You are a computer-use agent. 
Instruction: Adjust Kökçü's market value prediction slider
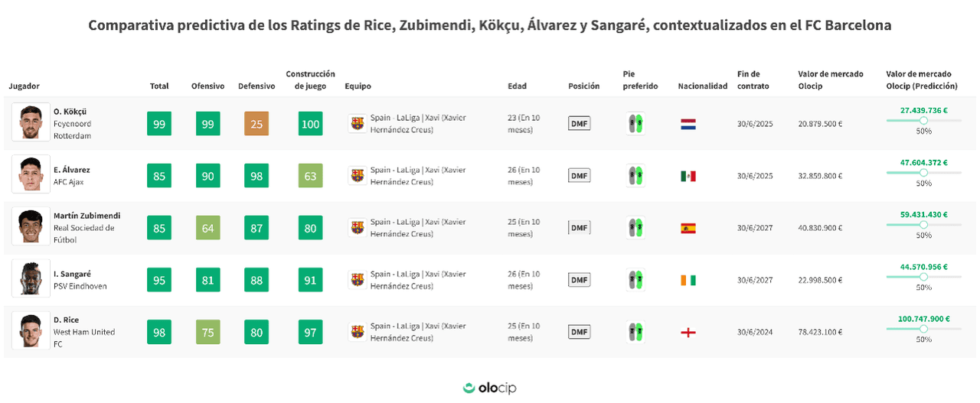click(923, 121)
